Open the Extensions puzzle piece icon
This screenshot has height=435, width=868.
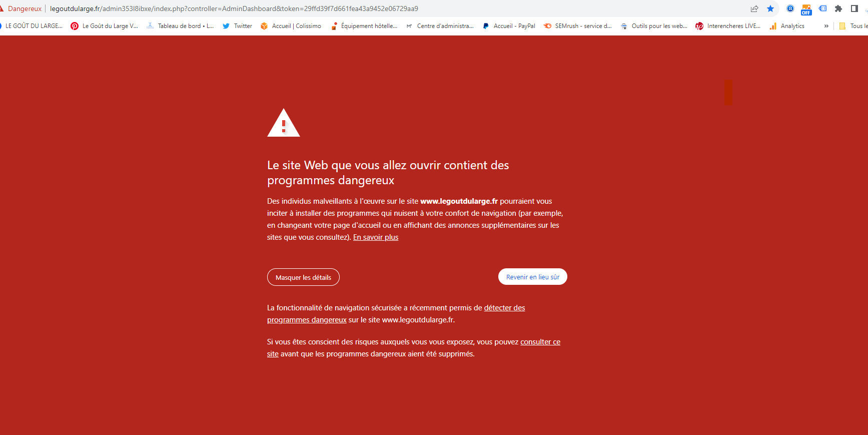point(838,9)
